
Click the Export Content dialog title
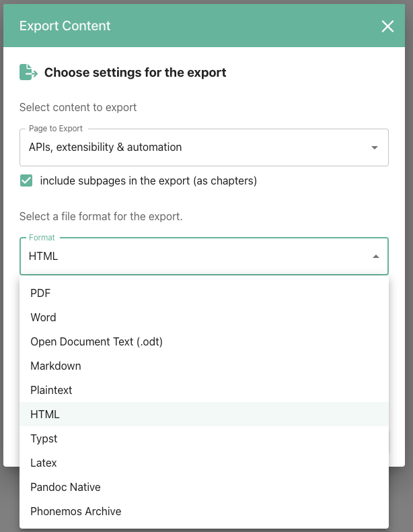[x=65, y=26]
